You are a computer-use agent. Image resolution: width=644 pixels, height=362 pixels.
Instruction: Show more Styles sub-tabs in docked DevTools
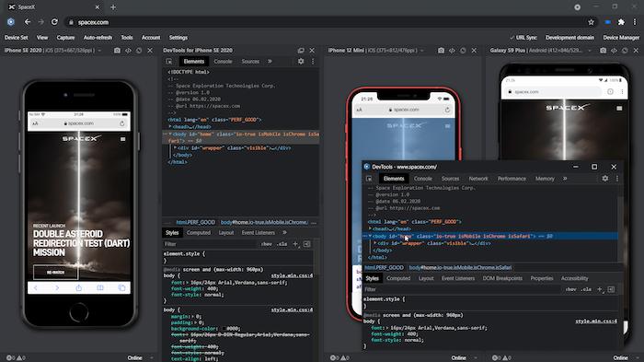(284, 232)
